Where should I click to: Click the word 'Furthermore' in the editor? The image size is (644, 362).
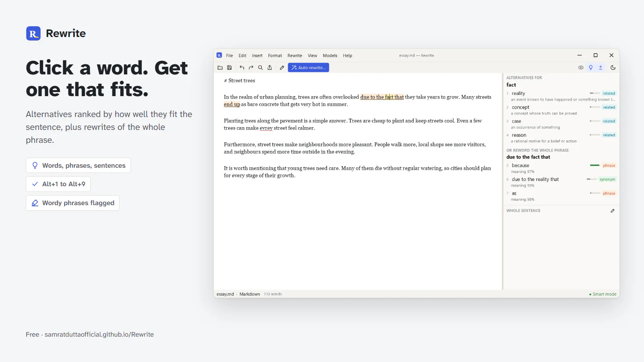tap(239, 144)
